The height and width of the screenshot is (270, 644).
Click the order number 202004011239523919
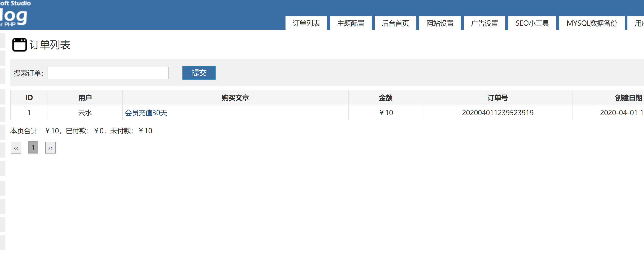pos(497,113)
